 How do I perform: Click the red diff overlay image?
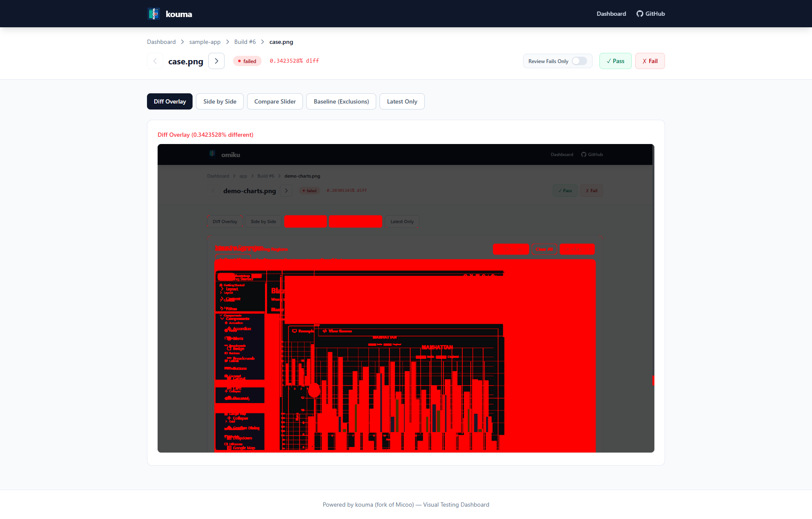tap(406, 298)
